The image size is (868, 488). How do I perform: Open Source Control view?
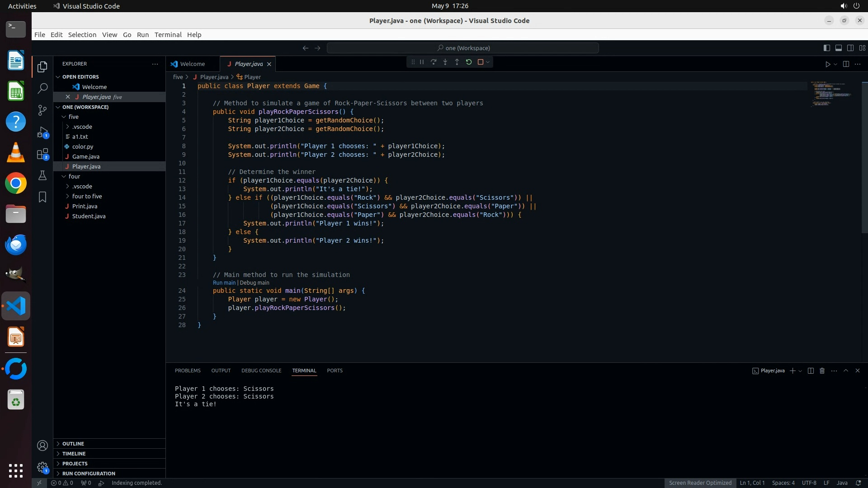42,110
